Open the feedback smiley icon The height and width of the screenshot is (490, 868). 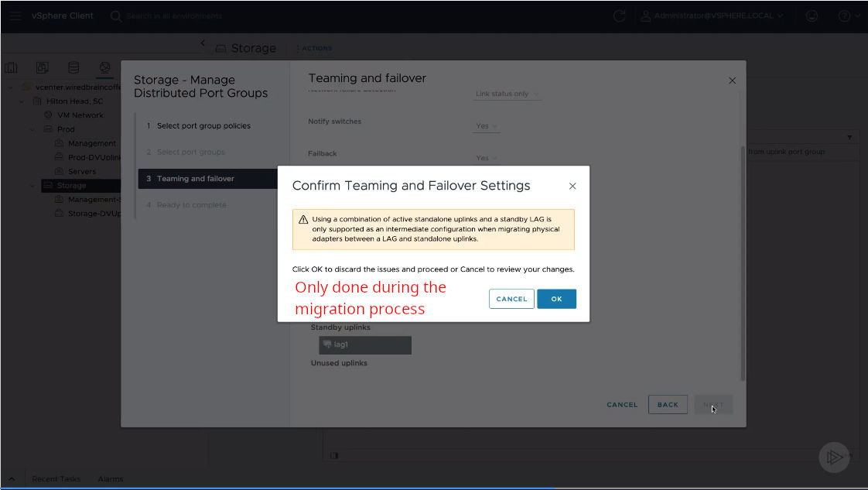pos(812,15)
